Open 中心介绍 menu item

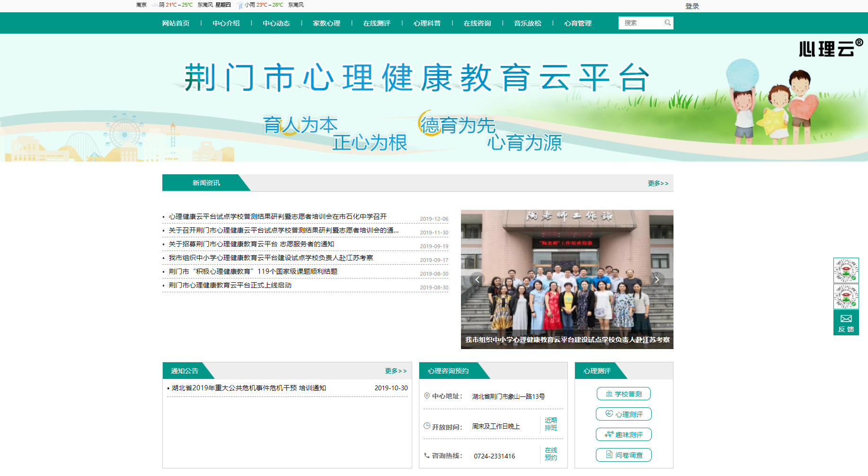point(226,23)
